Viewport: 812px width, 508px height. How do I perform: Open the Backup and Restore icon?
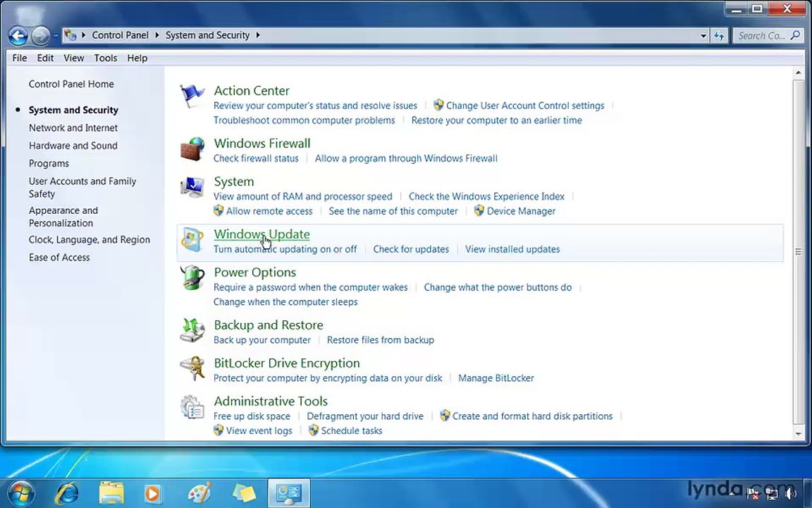[x=192, y=331]
